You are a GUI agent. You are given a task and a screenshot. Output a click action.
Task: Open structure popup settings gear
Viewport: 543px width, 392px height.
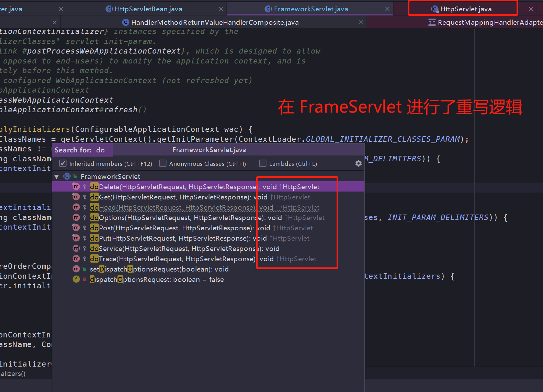(359, 163)
